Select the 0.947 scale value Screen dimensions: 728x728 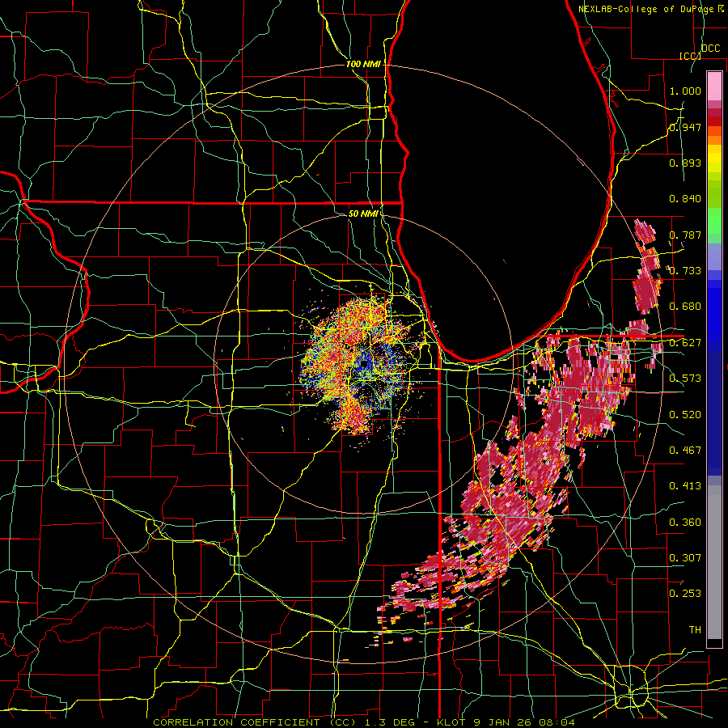(x=685, y=127)
